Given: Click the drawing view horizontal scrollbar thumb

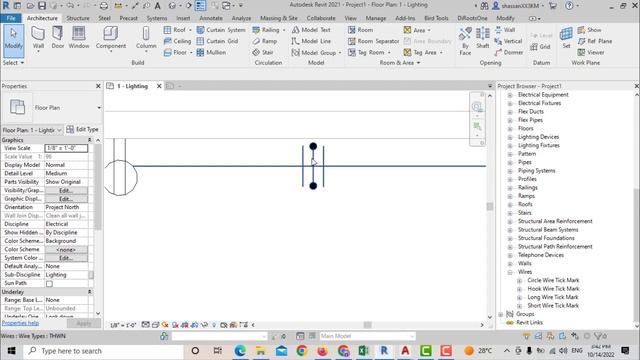Looking at the screenshot, I should [367, 325].
